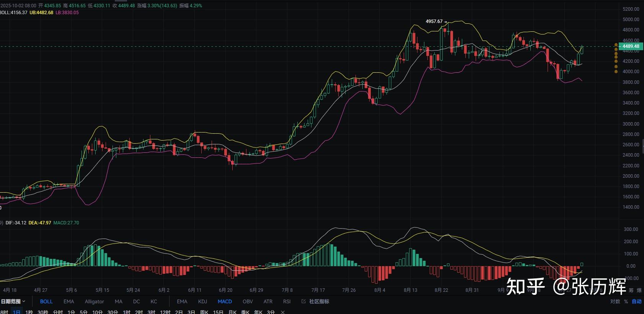Viewport: 644px width, 314px height.
Task: Expand the 日期范围 date range dropdown
Action: pos(13,301)
